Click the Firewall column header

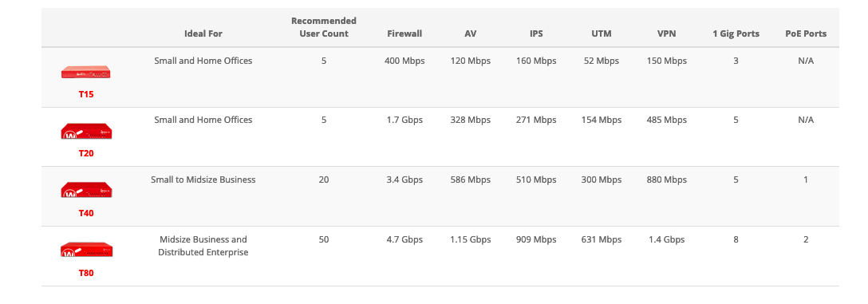[x=404, y=34]
